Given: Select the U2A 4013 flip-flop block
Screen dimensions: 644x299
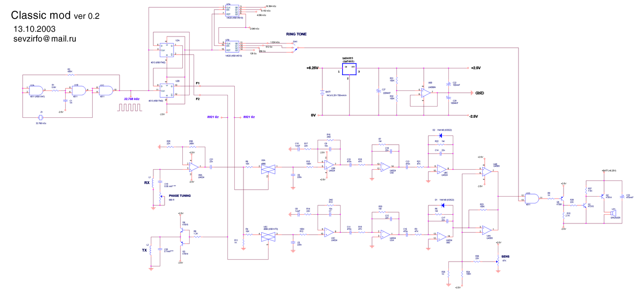Looking at the screenshot, I should [x=167, y=51].
